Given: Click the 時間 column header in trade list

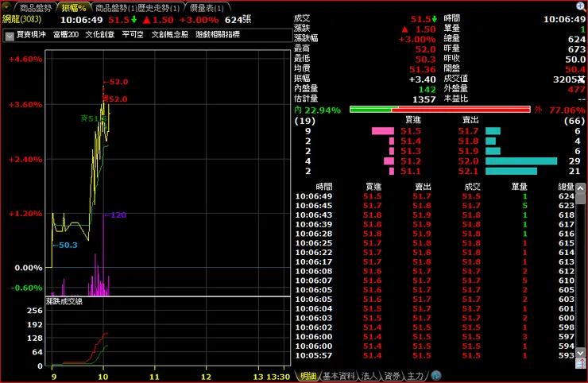Looking at the screenshot, I should 324,187.
